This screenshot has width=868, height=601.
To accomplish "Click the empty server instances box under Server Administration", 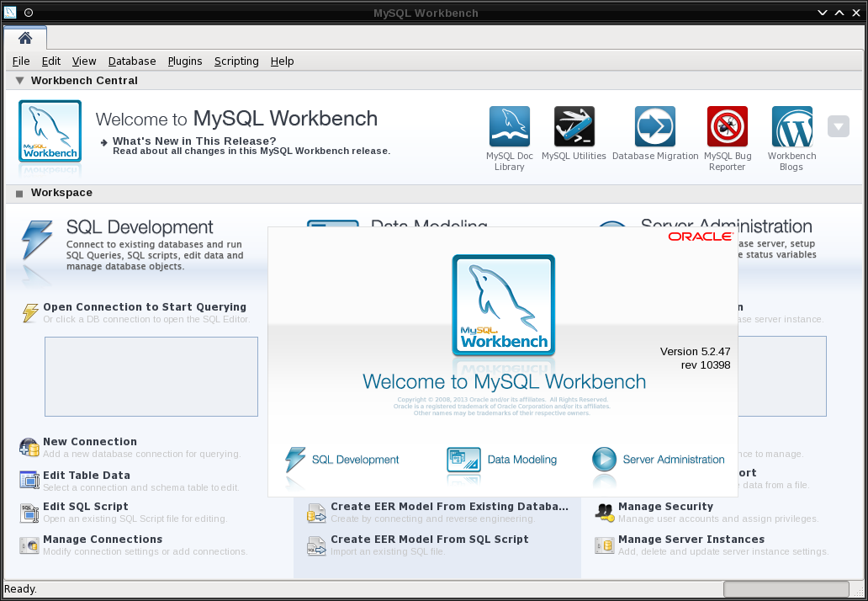I will pos(781,376).
